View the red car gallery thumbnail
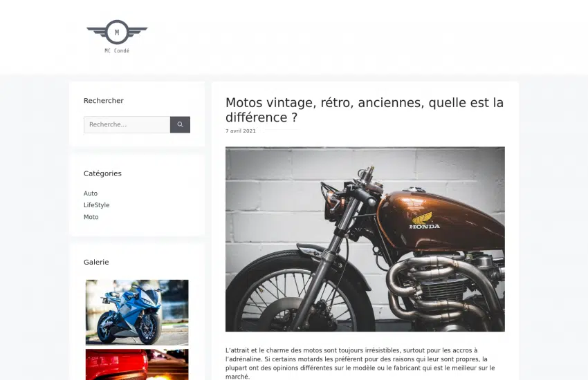The width and height of the screenshot is (588, 380). [137, 365]
